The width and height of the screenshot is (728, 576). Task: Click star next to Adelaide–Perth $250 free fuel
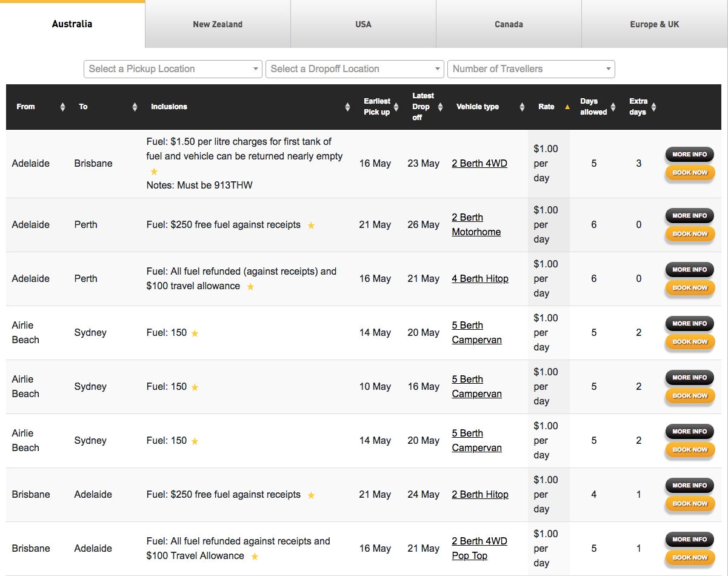(311, 226)
